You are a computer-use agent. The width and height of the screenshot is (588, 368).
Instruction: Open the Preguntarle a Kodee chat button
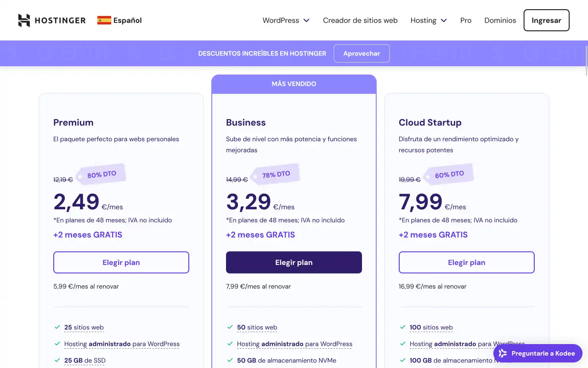(x=537, y=353)
